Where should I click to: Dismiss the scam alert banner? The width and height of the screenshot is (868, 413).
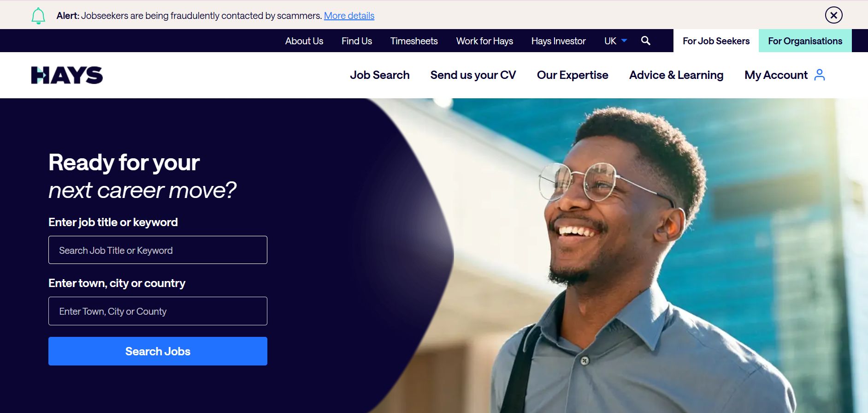[833, 15]
